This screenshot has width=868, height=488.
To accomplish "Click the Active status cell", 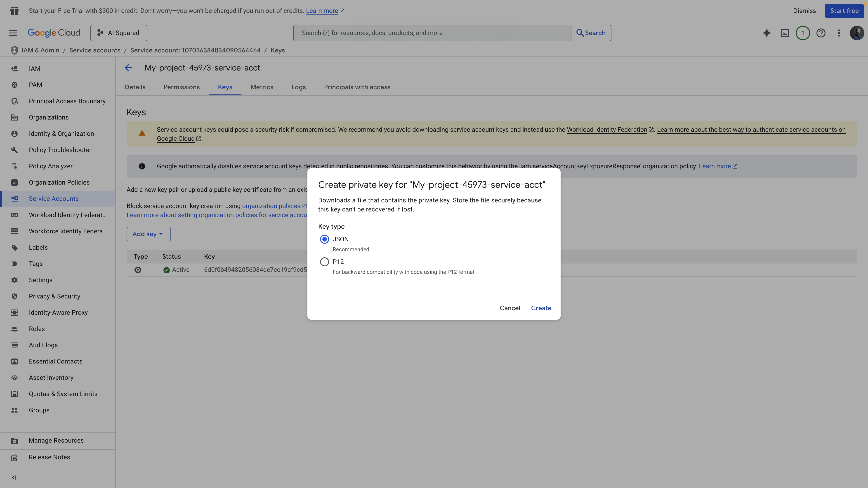I will coord(176,270).
